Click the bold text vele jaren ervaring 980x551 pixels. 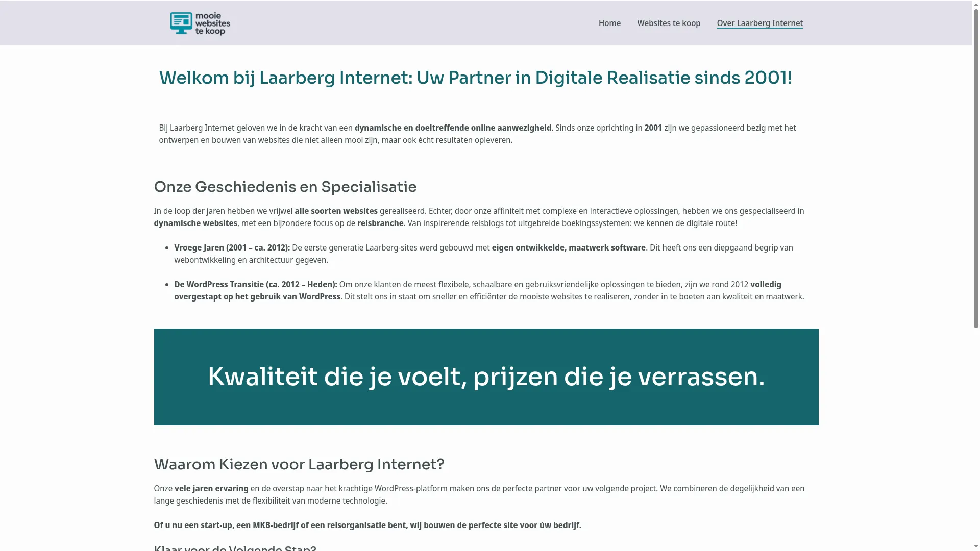[211, 488]
